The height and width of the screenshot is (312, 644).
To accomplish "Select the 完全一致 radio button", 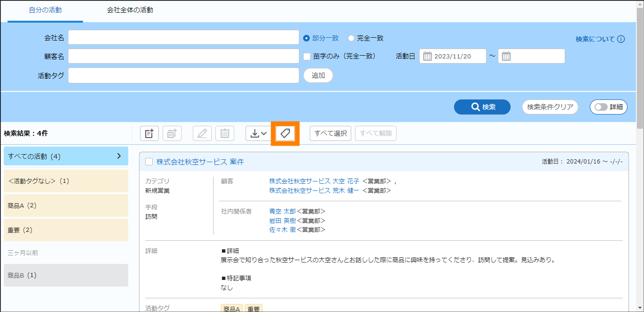I will 351,38.
